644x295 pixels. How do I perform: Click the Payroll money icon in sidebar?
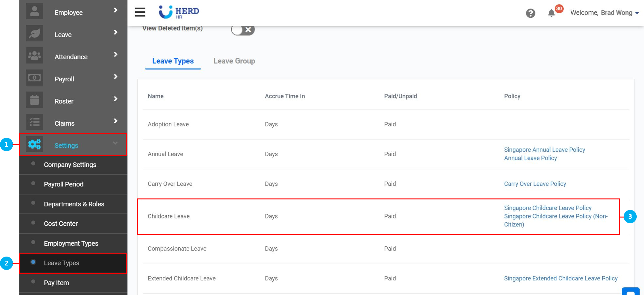35,78
